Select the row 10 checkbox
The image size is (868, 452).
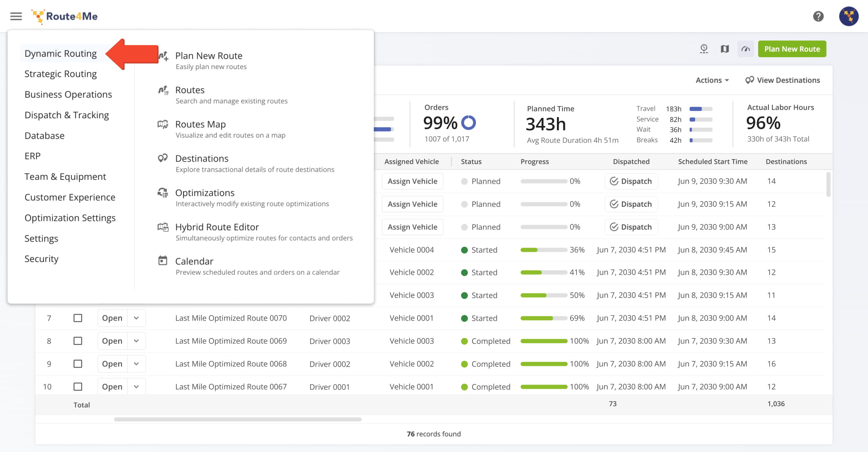pyautogui.click(x=78, y=387)
